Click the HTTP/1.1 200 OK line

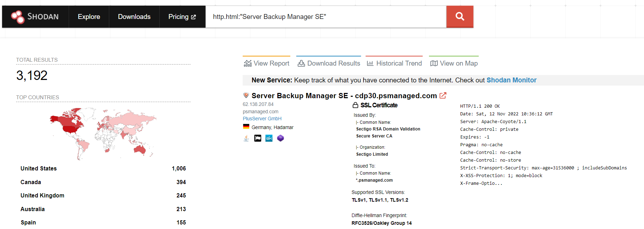point(480,106)
